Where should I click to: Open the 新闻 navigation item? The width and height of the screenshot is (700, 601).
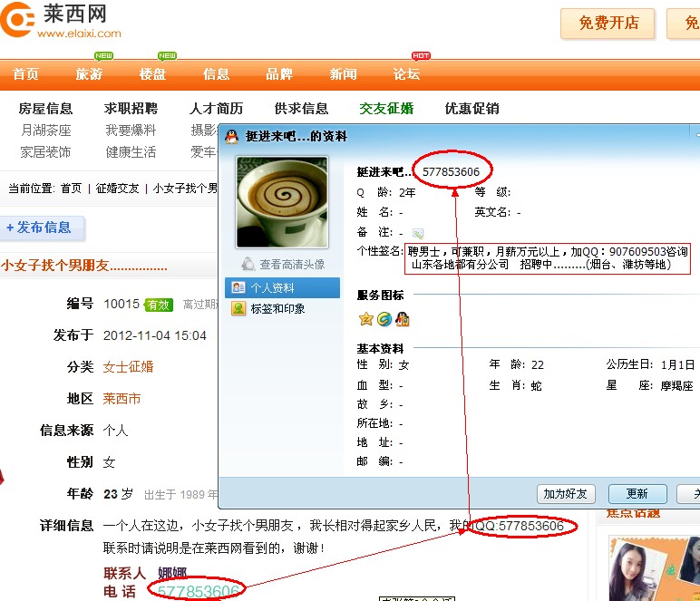pos(343,73)
